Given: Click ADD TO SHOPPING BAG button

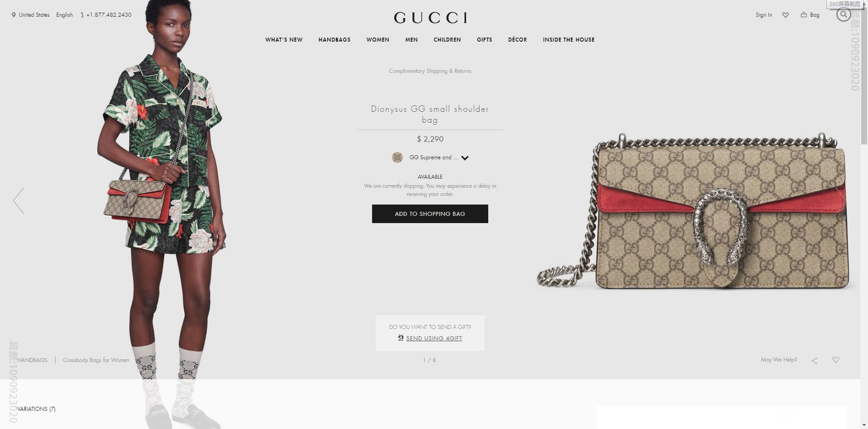Looking at the screenshot, I should 430,214.
